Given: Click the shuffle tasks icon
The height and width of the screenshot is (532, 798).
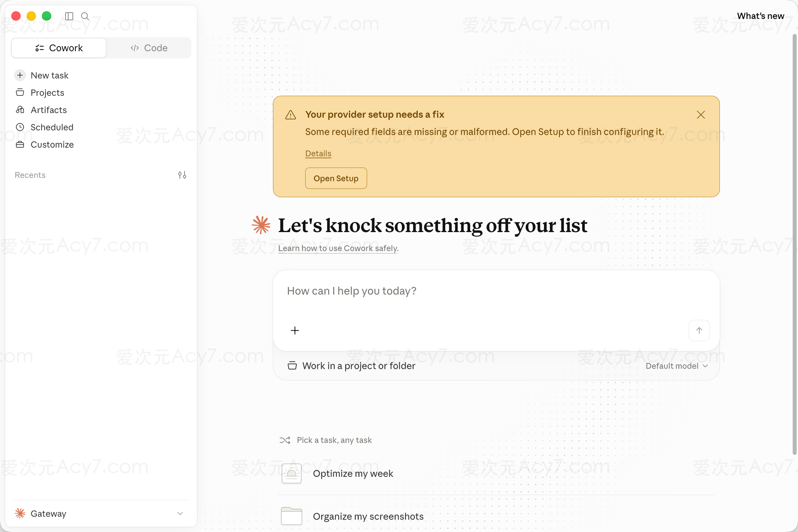Looking at the screenshot, I should (285, 440).
